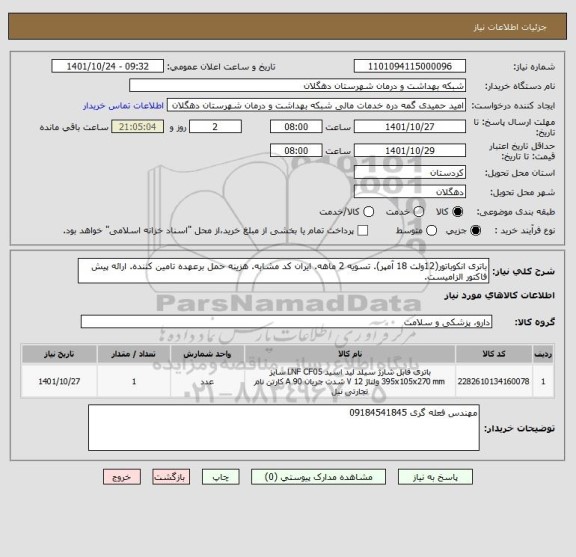Click the خروج exit button
The height and width of the screenshot is (557, 576).
122,477
